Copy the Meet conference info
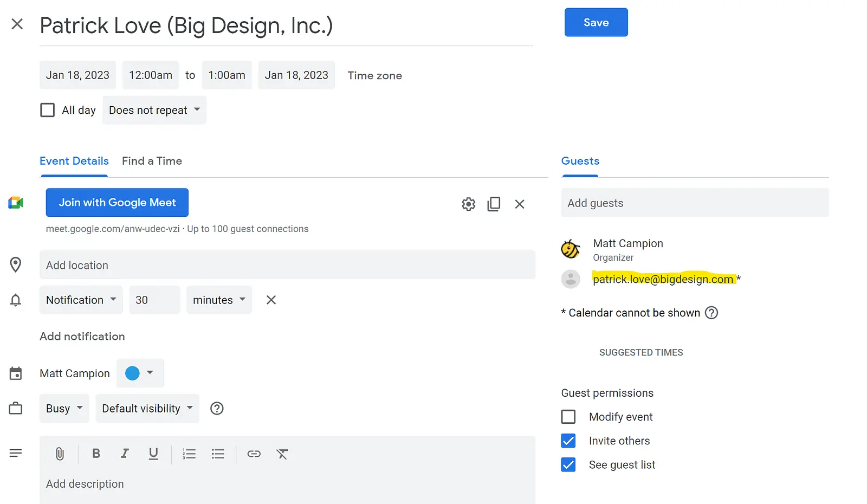 (494, 204)
